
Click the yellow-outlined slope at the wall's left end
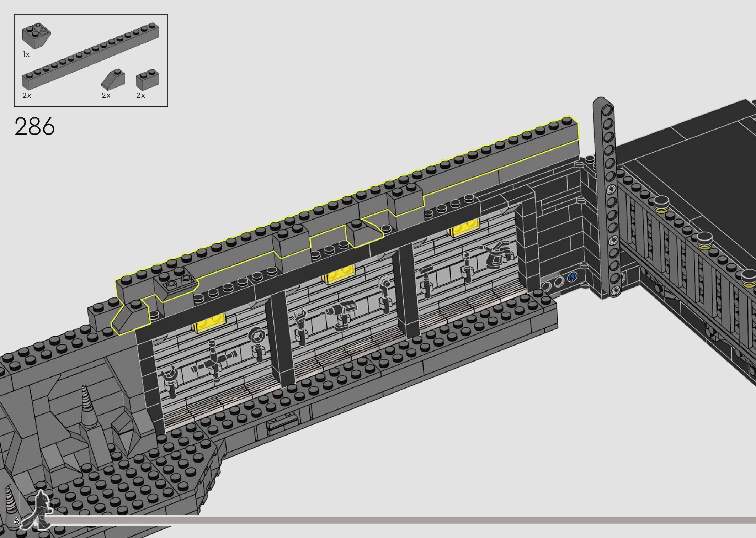coord(131,317)
